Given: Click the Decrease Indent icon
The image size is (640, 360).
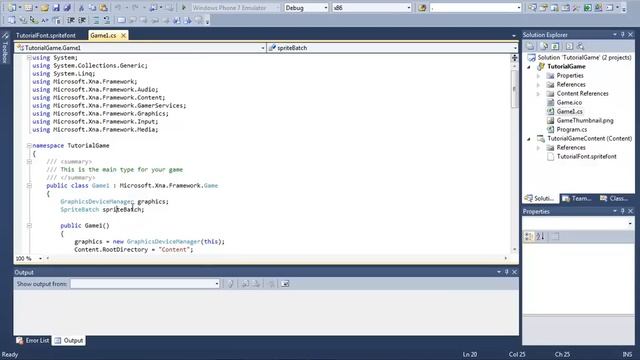Looking at the screenshot, I should (71, 20).
